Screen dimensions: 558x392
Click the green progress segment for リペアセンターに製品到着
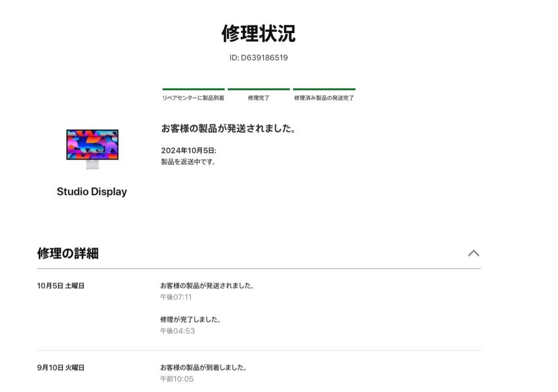click(x=193, y=89)
